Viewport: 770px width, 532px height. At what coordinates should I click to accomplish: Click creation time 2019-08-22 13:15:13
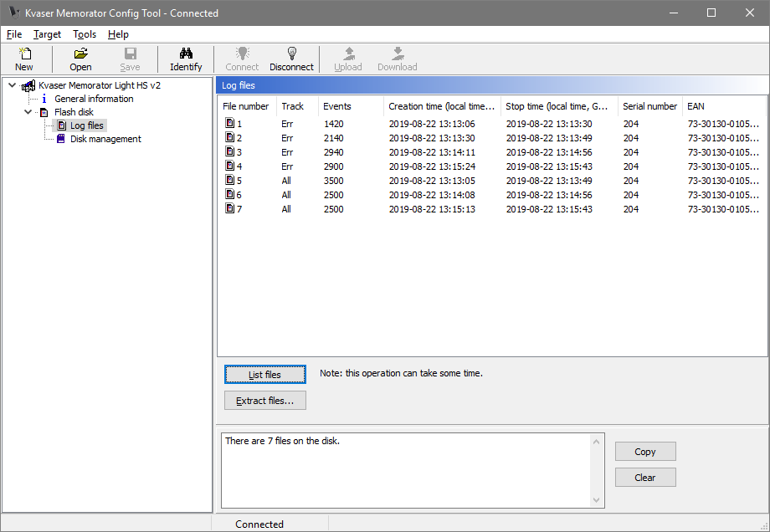coord(432,209)
